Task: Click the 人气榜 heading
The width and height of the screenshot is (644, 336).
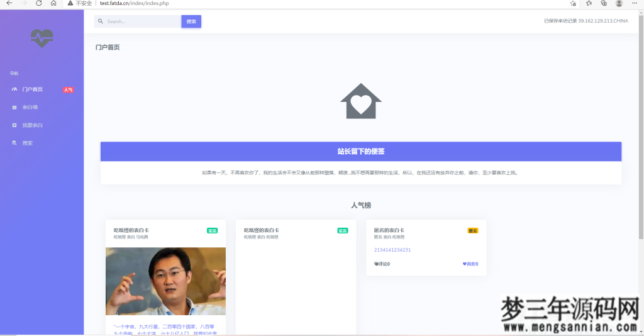Action: [361, 205]
